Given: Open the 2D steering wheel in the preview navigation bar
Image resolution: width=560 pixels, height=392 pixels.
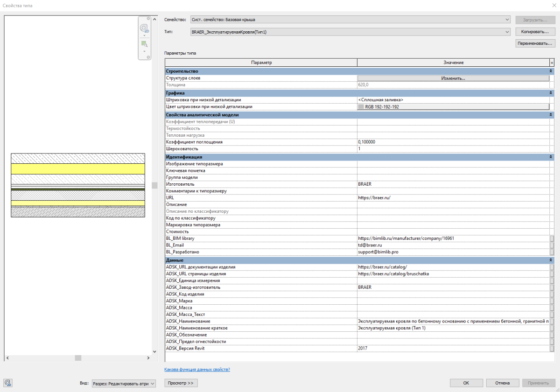Looking at the screenshot, I should (x=144, y=28).
